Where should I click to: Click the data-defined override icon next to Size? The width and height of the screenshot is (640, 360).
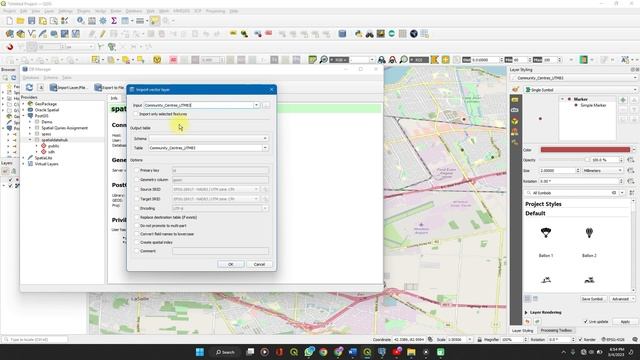click(x=631, y=171)
